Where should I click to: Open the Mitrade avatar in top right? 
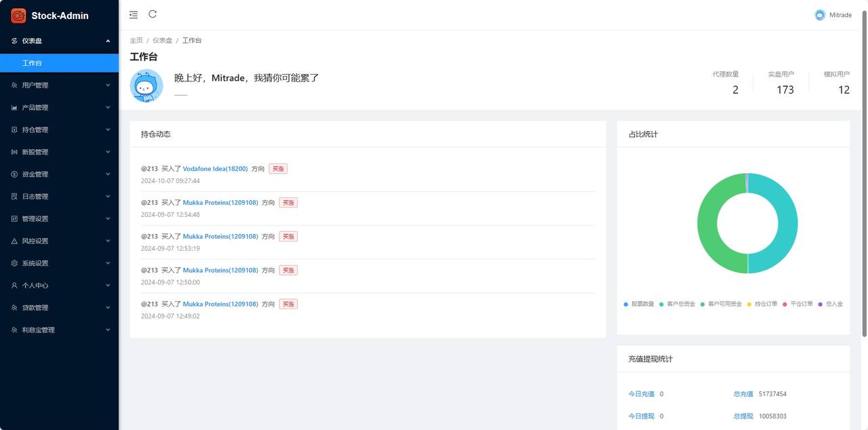(818, 14)
